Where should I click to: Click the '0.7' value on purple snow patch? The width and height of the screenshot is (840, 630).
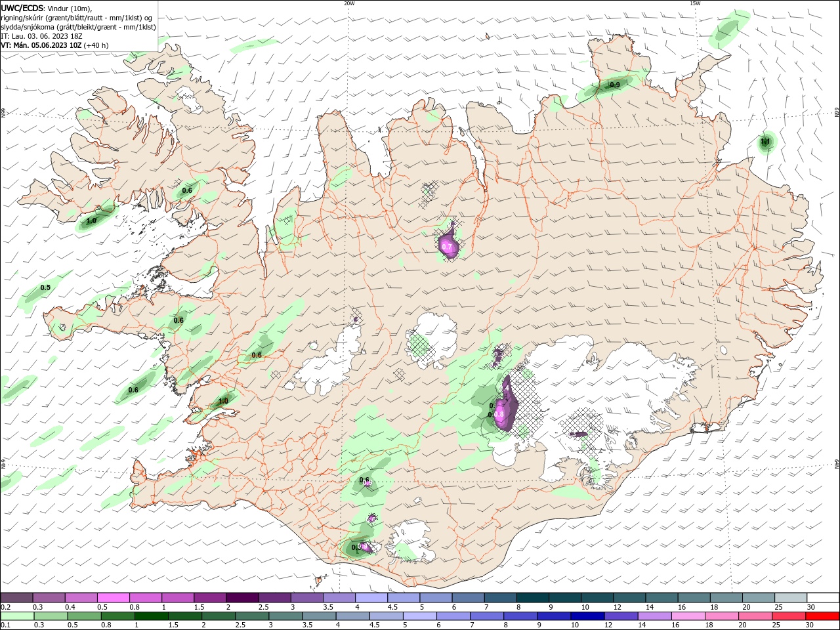[448, 247]
